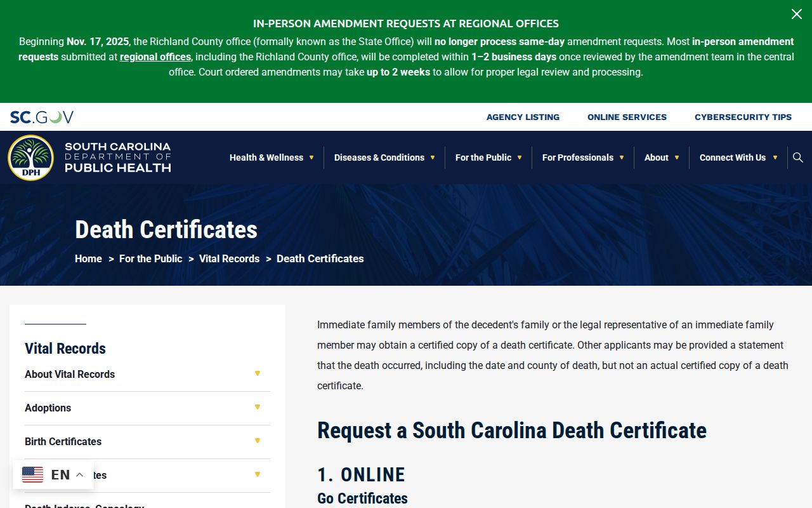Screen dimensions: 812x508
Task: Click the Request a South Carolina Death Certificate heading
Action: coord(512,430)
